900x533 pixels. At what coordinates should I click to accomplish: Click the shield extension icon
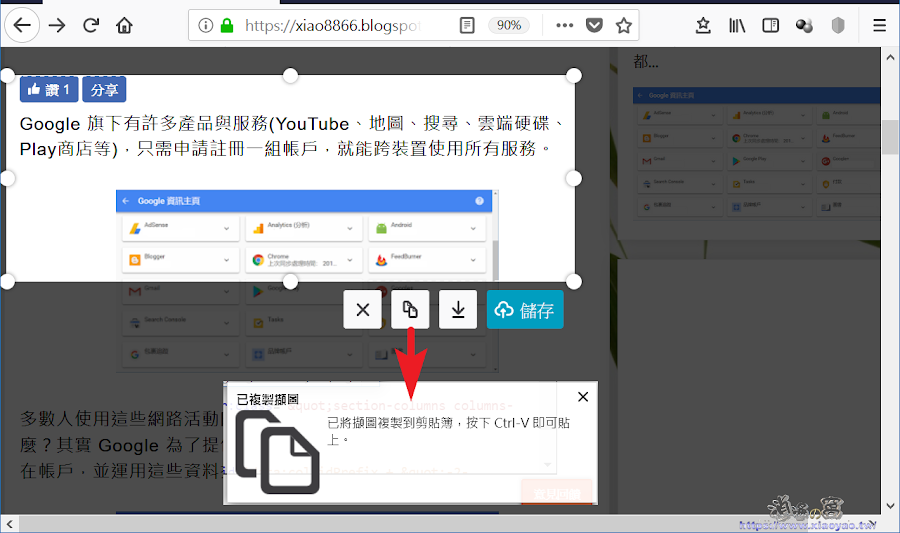pyautogui.click(x=838, y=25)
